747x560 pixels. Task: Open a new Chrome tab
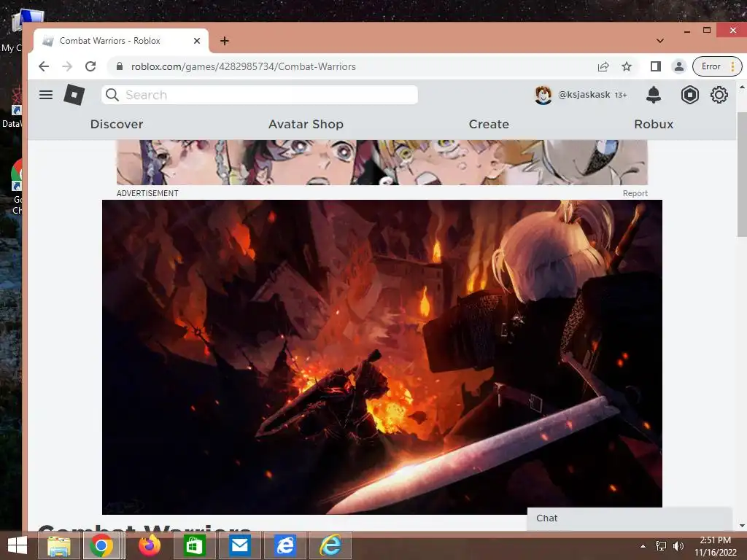click(x=225, y=41)
